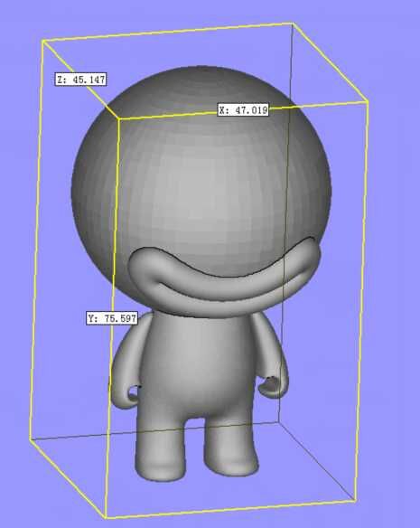
Task: Click the model's arm beside the Y label
Action: pyautogui.click(x=128, y=363)
